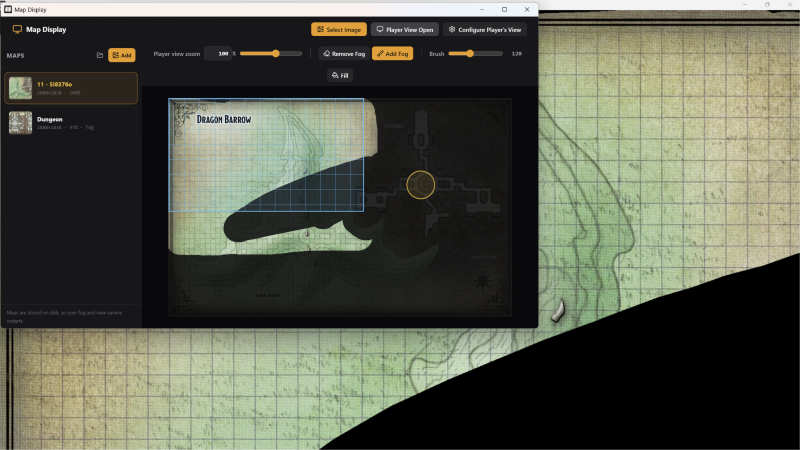Image resolution: width=800 pixels, height=450 pixels.
Task: Adjust the Brush size slider
Action: (x=476, y=54)
